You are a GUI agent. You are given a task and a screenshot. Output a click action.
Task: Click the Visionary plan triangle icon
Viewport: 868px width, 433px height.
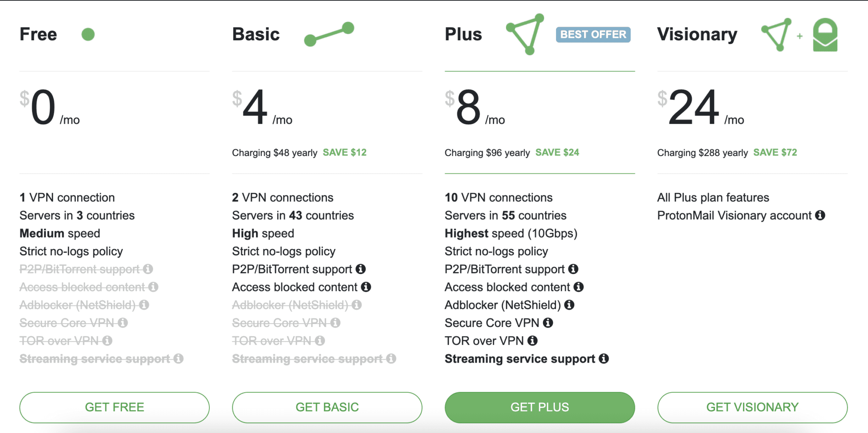(776, 34)
